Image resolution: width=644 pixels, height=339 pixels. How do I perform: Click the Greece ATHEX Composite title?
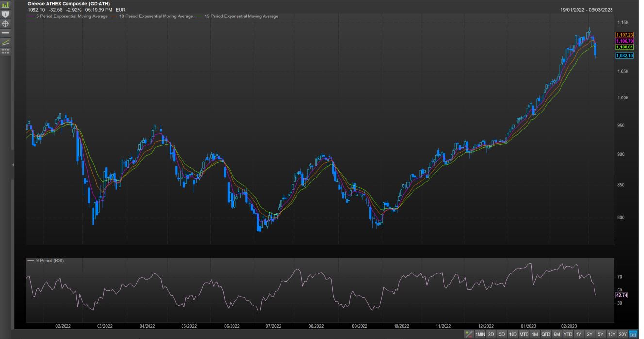(68, 4)
